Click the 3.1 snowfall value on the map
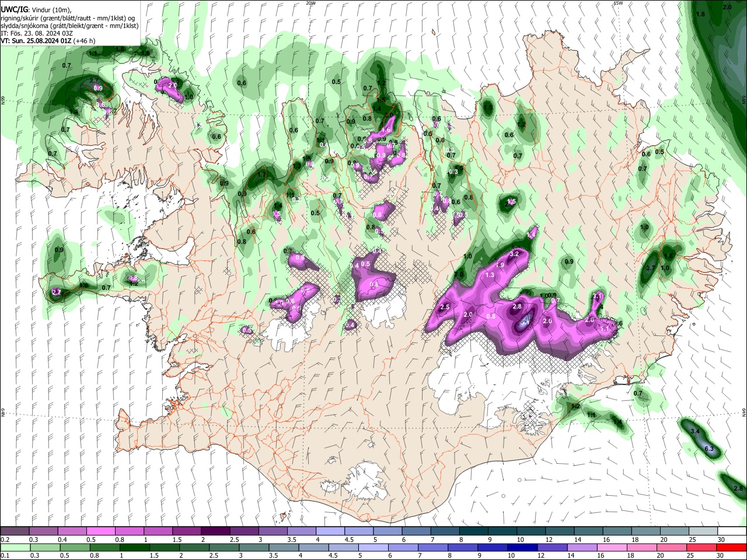This screenshot has height=560, width=747. tap(596, 296)
